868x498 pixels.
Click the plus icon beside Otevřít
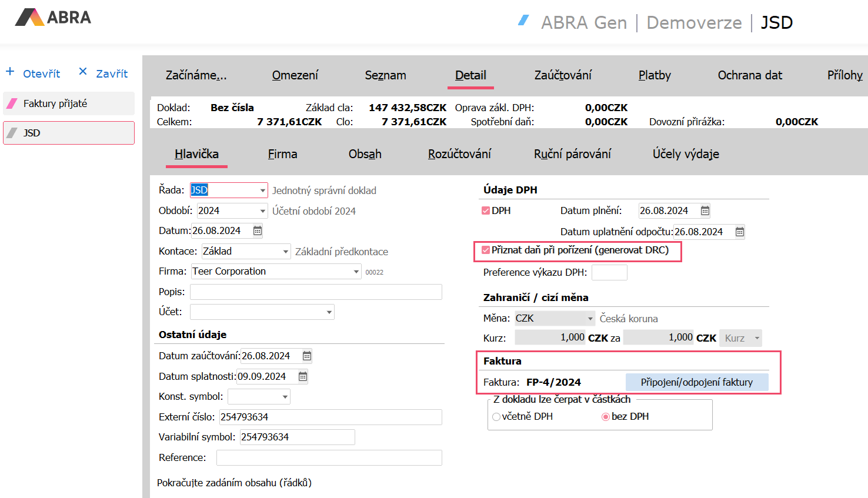(10, 72)
